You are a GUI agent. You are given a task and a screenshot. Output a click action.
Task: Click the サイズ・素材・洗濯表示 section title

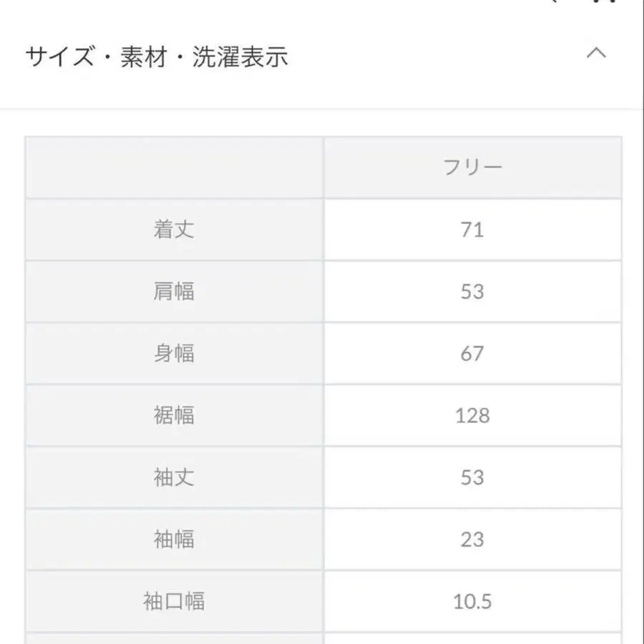(157, 57)
